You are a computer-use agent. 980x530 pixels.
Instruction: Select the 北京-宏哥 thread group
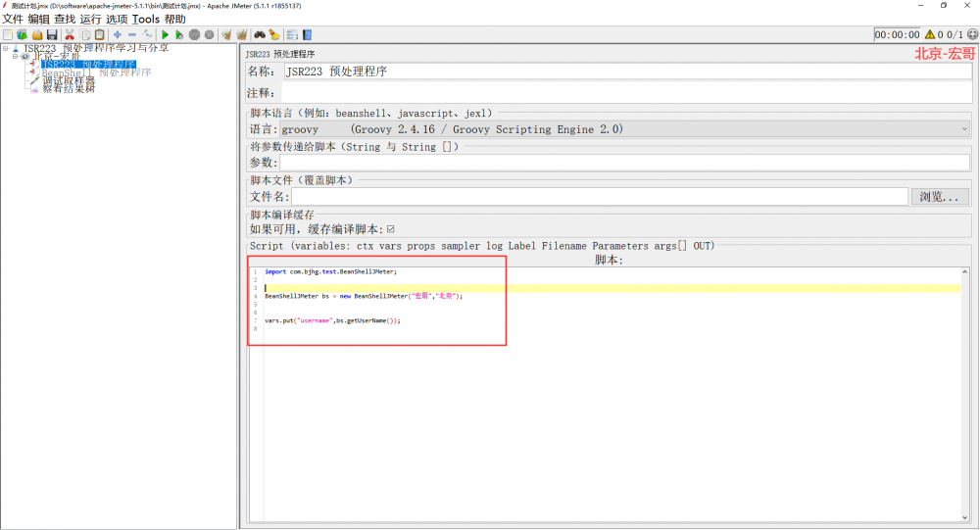(57, 56)
